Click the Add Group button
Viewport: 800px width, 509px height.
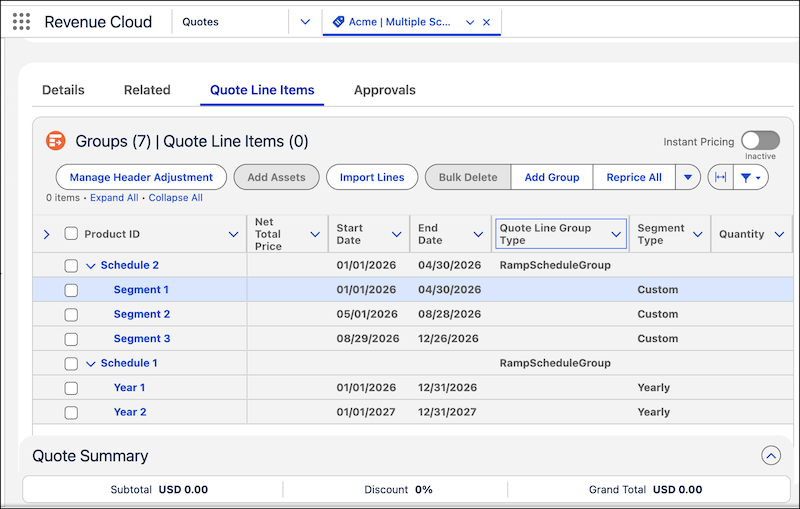click(552, 177)
